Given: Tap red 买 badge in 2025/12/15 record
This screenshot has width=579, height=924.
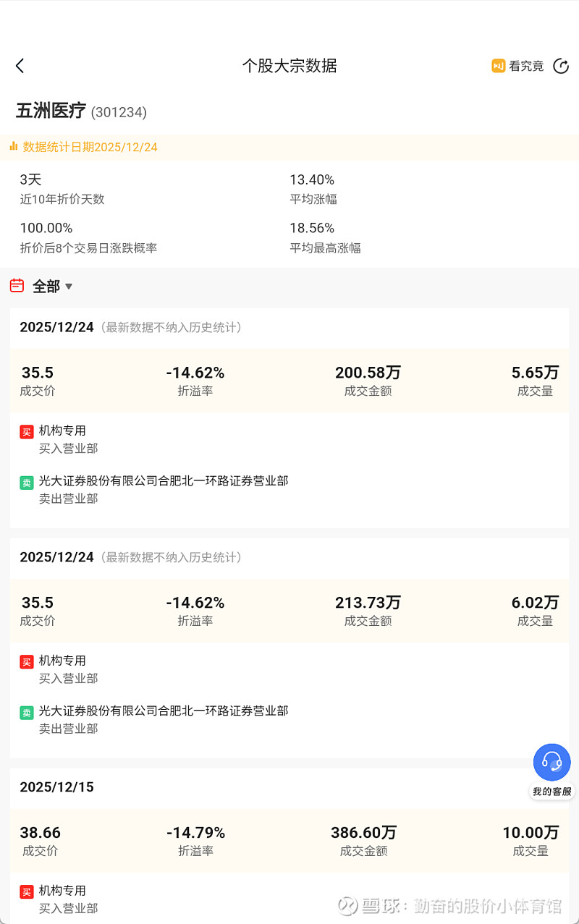Looking at the screenshot, I should [27, 892].
